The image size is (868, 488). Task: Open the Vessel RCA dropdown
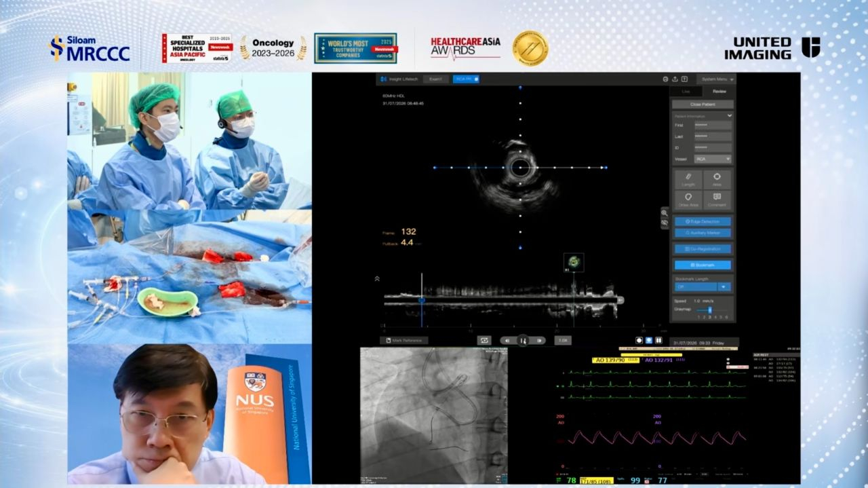[713, 159]
